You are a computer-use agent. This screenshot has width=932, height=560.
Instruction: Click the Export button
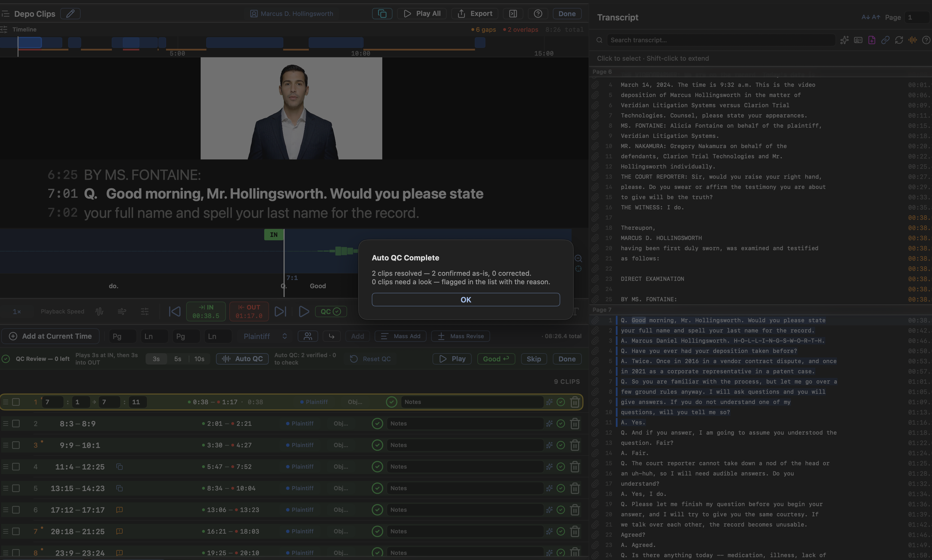point(475,14)
